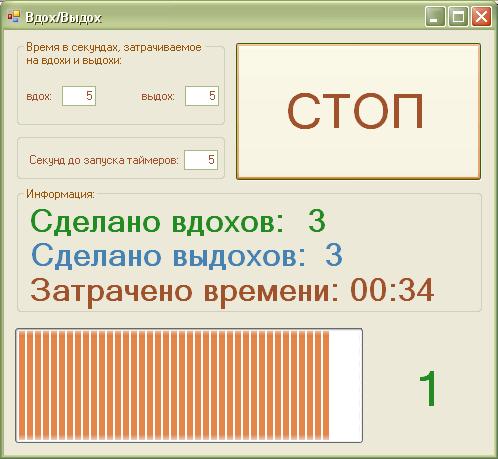Maximize the Вдох/Выдох window
Screen dimensions: 498x459
pos(458,16)
